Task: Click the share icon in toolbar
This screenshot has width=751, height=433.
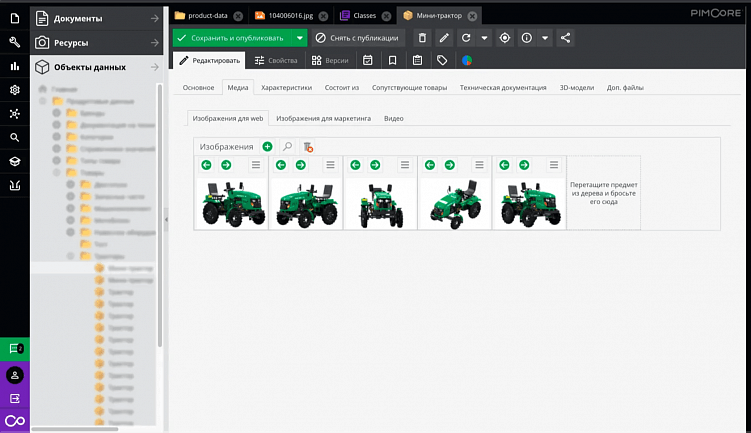Action: point(565,38)
